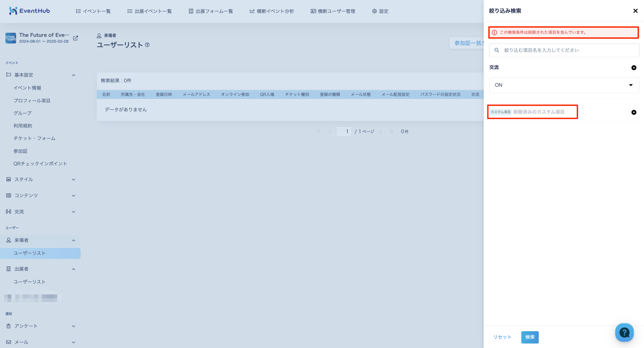Click リセット link
The image size is (644, 348).
click(x=502, y=337)
